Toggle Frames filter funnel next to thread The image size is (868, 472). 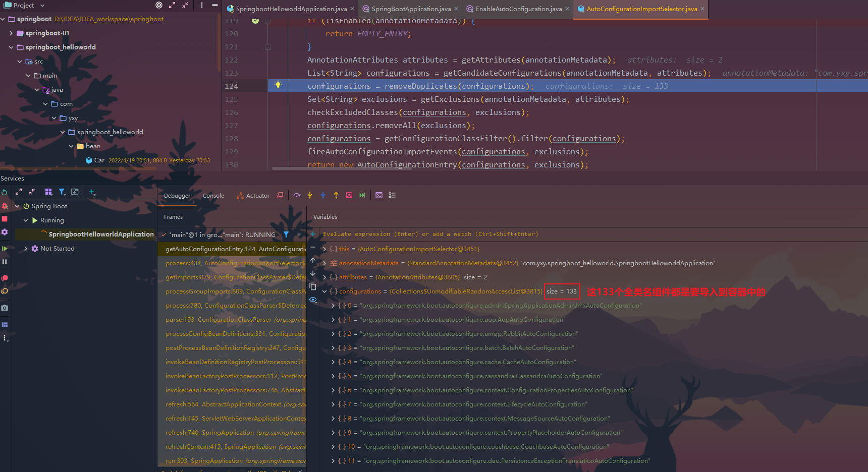286,234
